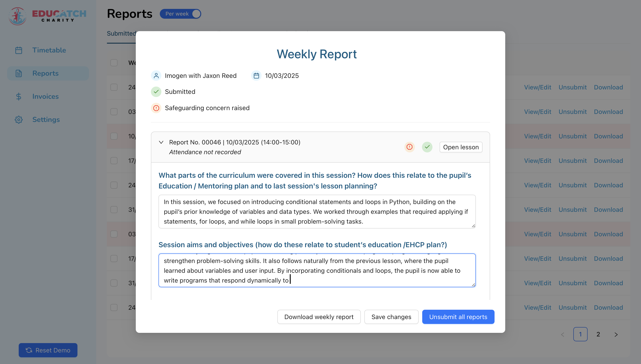Screen dimensions: 641x364
Task: Click the green checkmark icon next to Open lesson
Action: point(427,147)
